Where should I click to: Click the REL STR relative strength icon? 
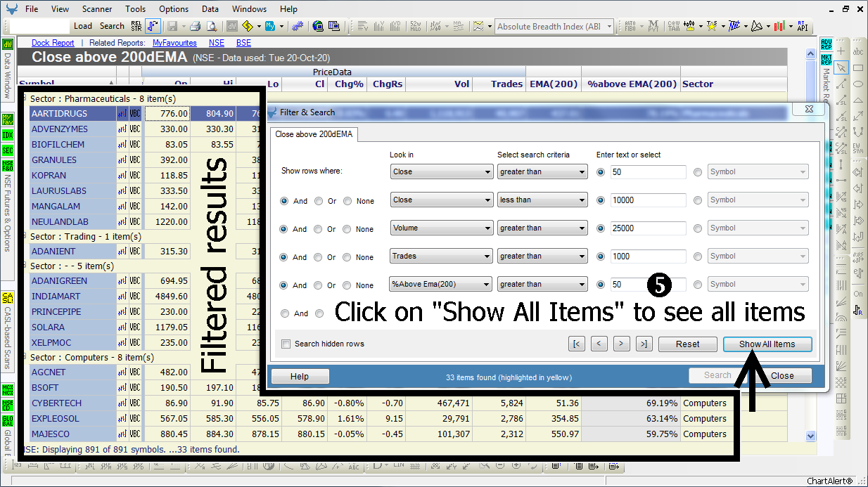click(x=136, y=26)
